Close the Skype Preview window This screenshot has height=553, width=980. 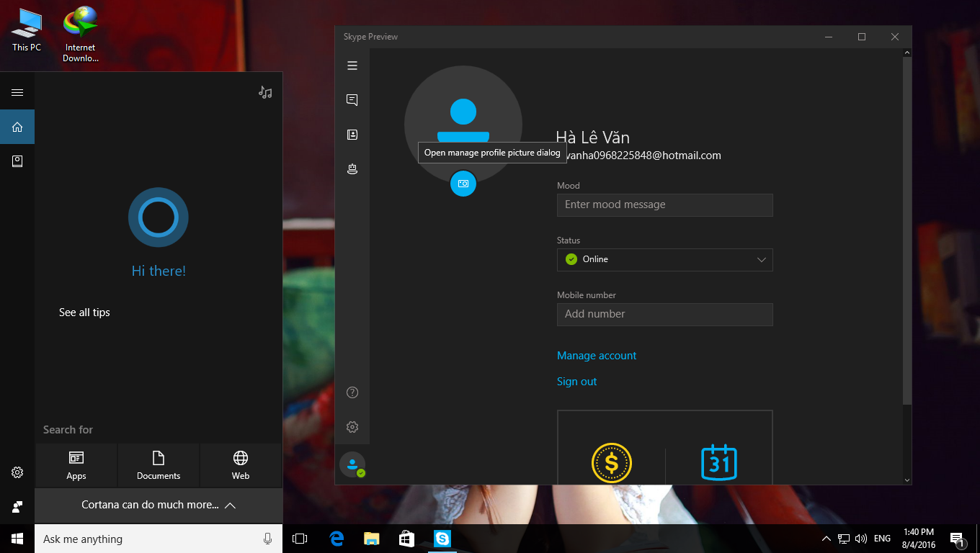pyautogui.click(x=895, y=37)
